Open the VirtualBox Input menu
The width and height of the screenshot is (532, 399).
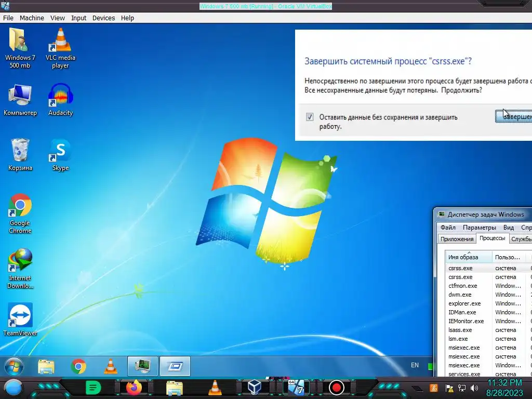coord(78,18)
